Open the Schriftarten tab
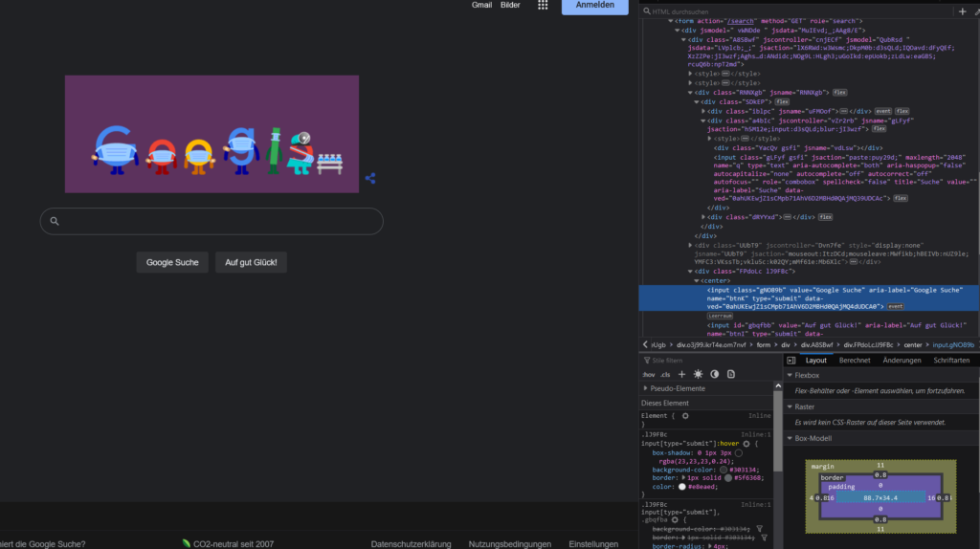This screenshot has width=980, height=549. (951, 361)
